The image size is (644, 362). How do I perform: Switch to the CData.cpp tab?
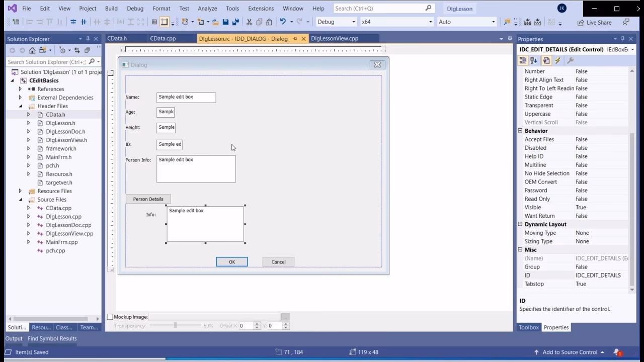(163, 39)
